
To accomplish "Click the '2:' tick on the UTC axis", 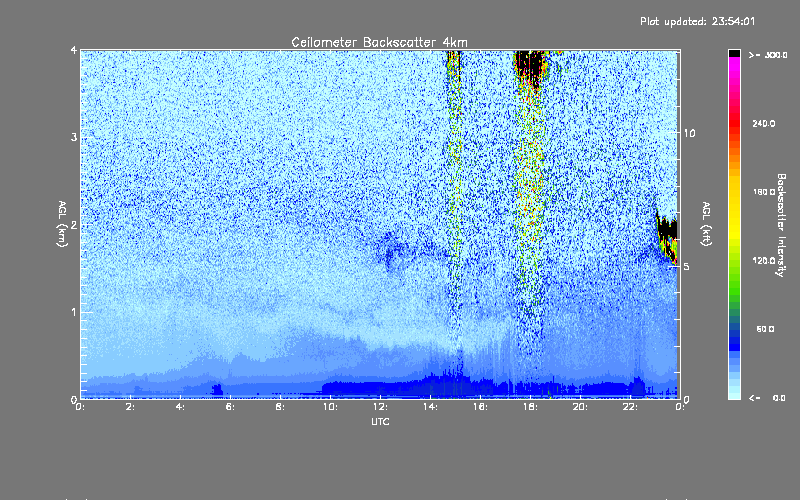I will tap(130, 407).
